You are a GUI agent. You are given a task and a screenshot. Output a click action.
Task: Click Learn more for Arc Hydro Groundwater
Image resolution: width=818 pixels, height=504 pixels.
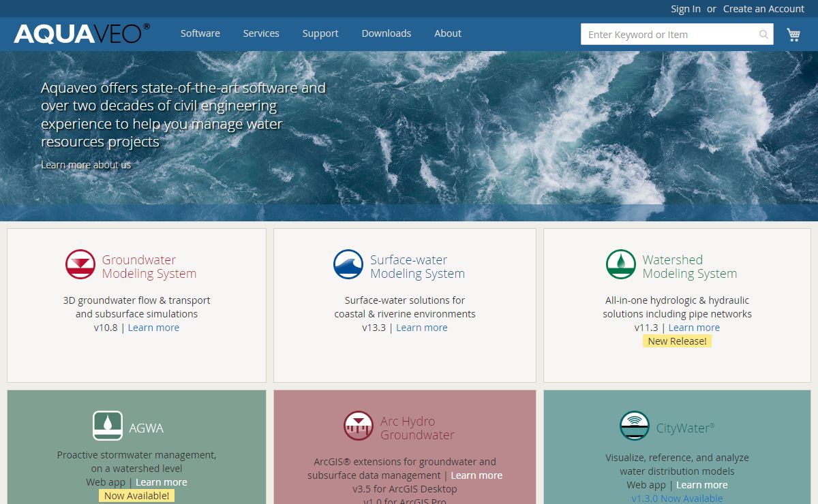pos(476,475)
